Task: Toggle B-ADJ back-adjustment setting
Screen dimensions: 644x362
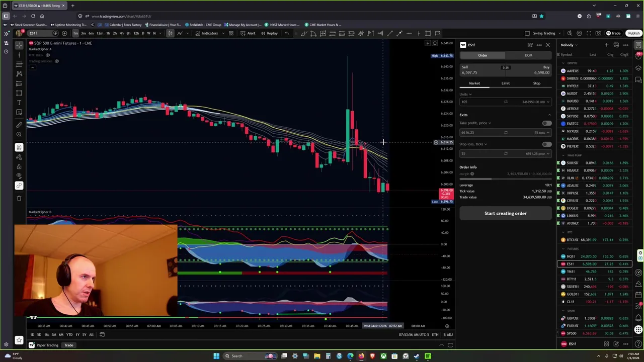Action: (x=447, y=335)
